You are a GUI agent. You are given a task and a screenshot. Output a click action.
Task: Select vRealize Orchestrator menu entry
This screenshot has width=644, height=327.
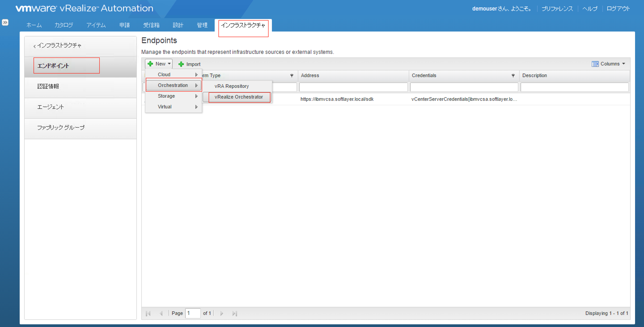point(239,97)
